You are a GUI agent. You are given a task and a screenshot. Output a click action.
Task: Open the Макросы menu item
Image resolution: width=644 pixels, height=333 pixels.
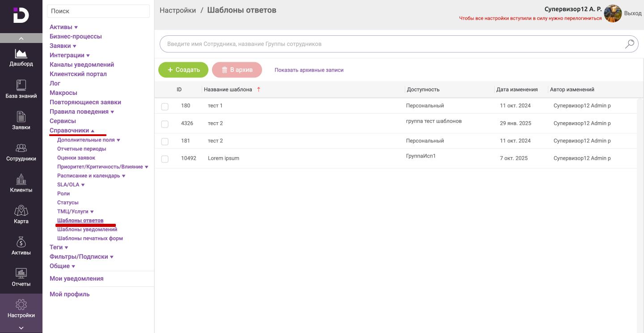coord(64,93)
